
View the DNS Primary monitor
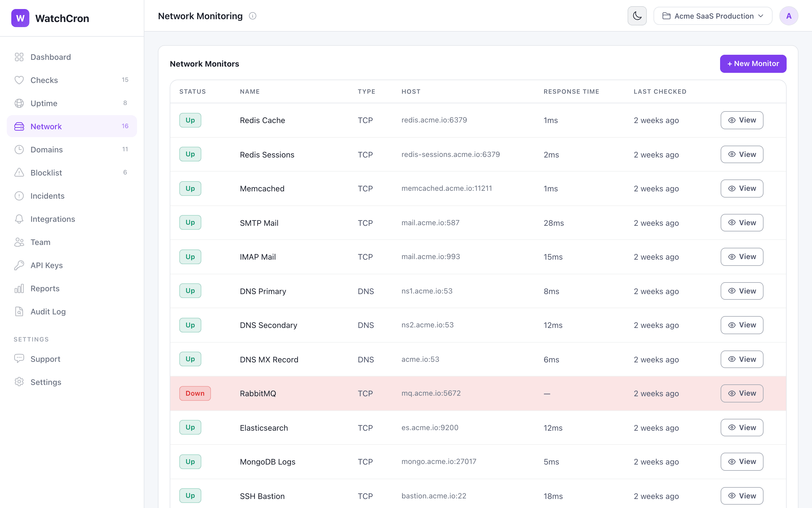[742, 291]
